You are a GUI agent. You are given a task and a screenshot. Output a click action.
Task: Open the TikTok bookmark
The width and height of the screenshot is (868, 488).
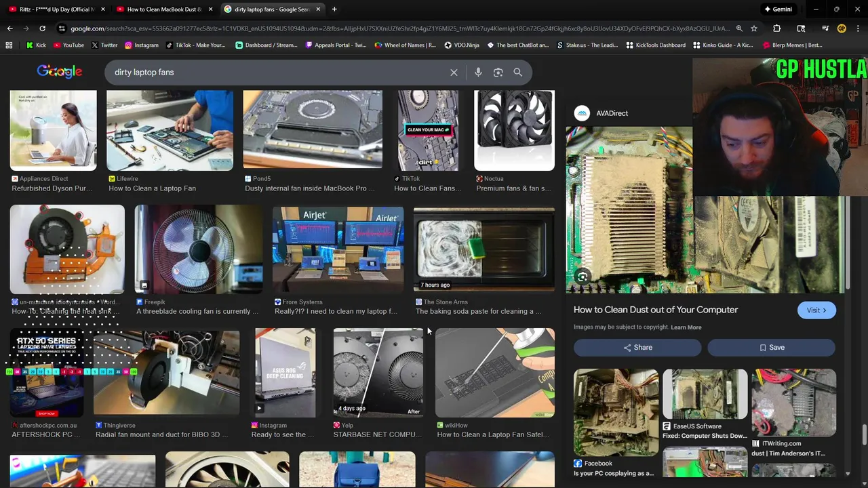[195, 45]
